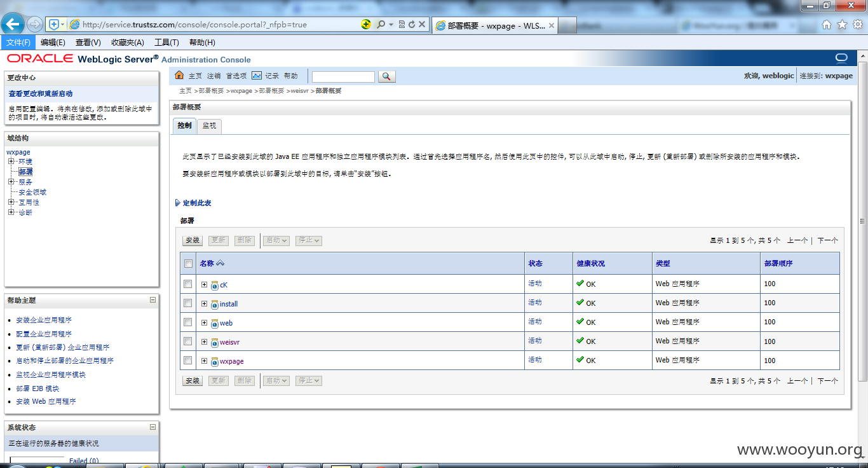This screenshot has height=468, width=868.
Task: Click the cK web application icon
Action: 215,285
